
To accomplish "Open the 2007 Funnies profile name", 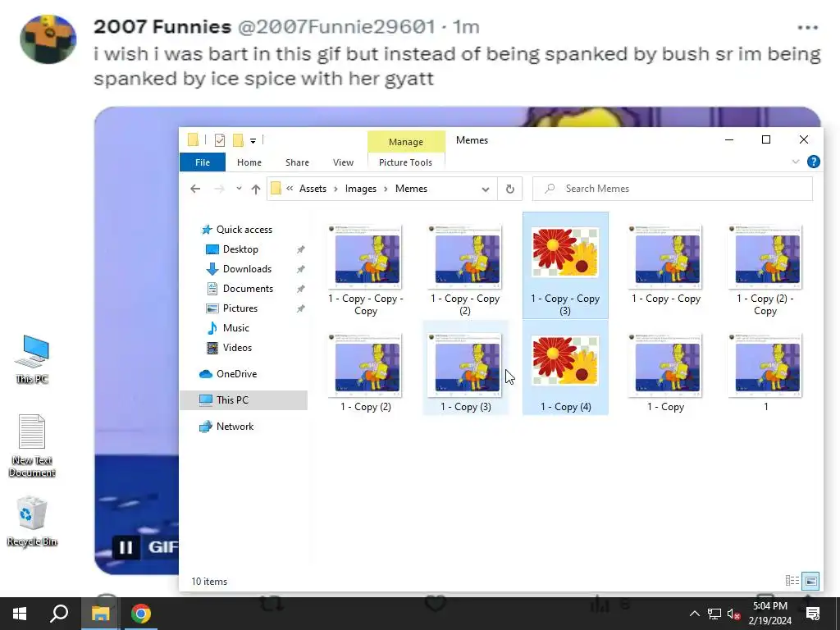I will click(162, 26).
